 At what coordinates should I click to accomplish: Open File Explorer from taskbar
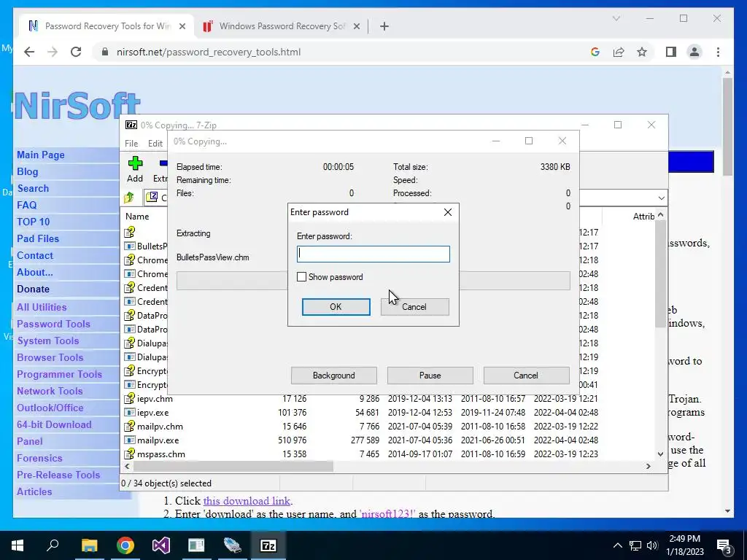click(x=89, y=545)
